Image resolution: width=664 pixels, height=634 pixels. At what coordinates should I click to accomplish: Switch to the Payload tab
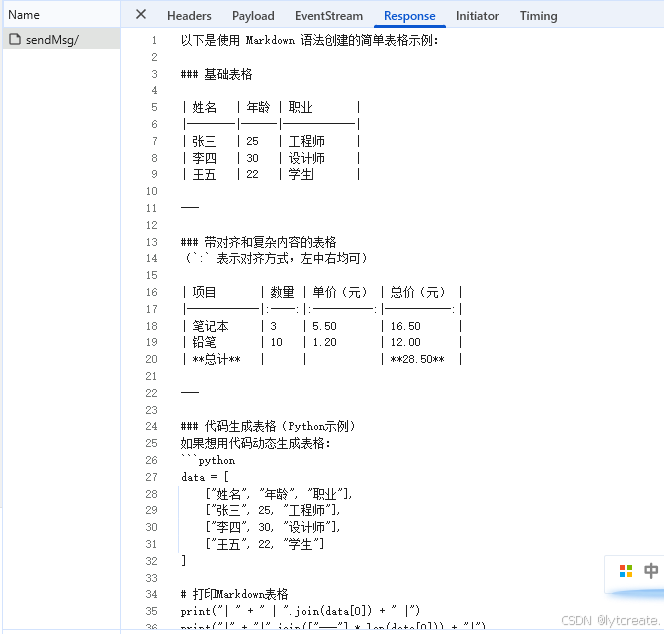pyautogui.click(x=253, y=16)
